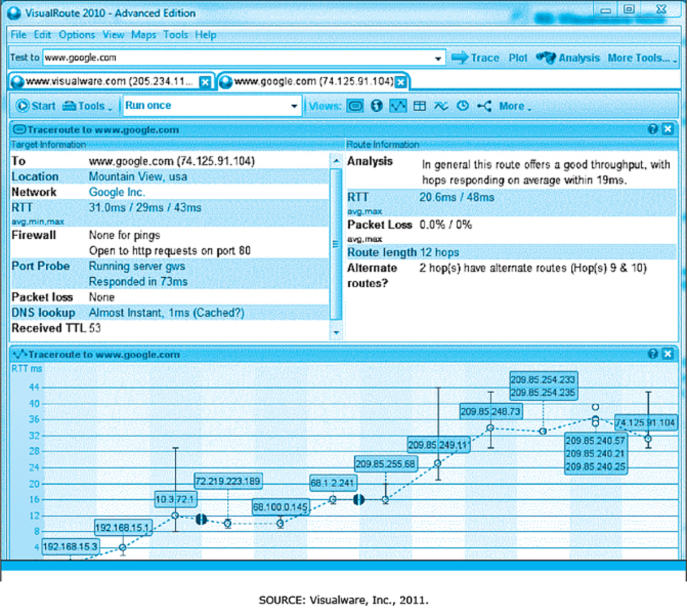Image resolution: width=687 pixels, height=616 pixels.
Task: Click the Trace arrow button
Action: (475, 58)
